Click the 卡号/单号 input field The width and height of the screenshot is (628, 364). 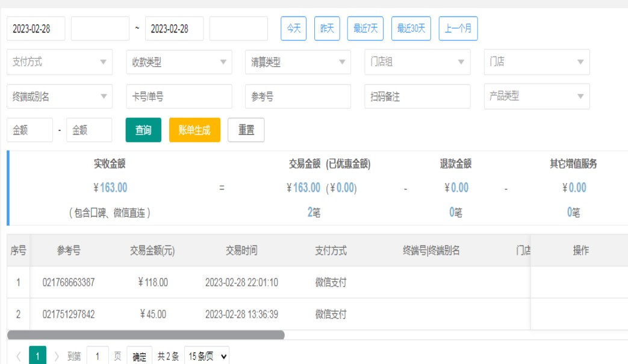tap(179, 96)
